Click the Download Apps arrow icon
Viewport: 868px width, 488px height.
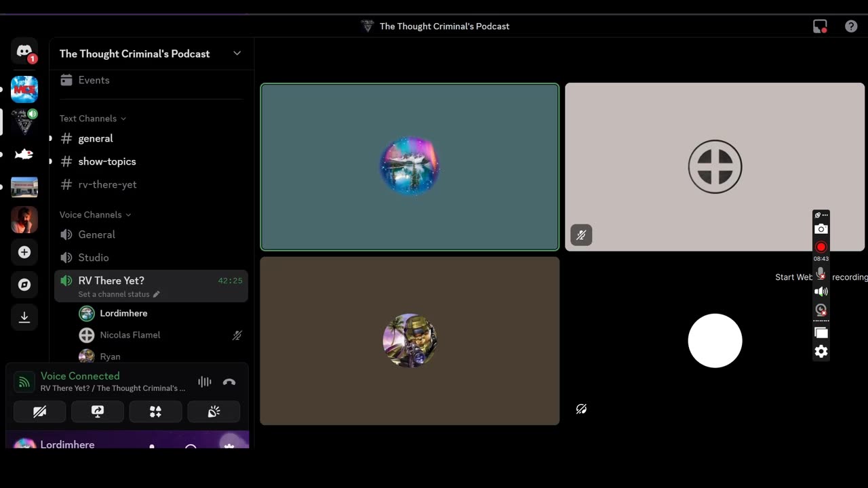click(x=24, y=317)
